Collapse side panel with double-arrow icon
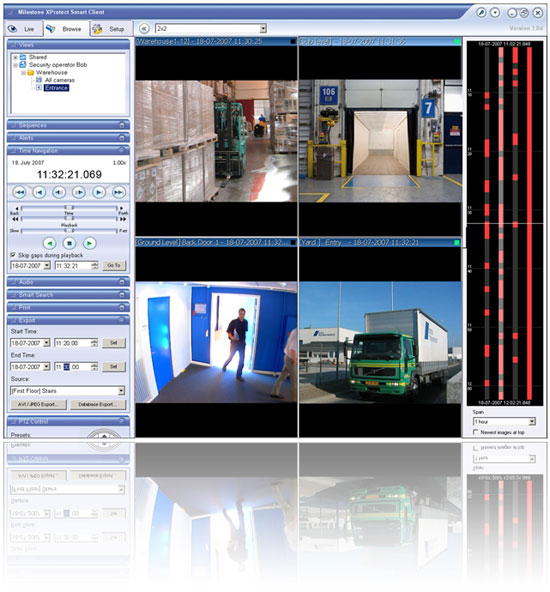 tap(143, 28)
